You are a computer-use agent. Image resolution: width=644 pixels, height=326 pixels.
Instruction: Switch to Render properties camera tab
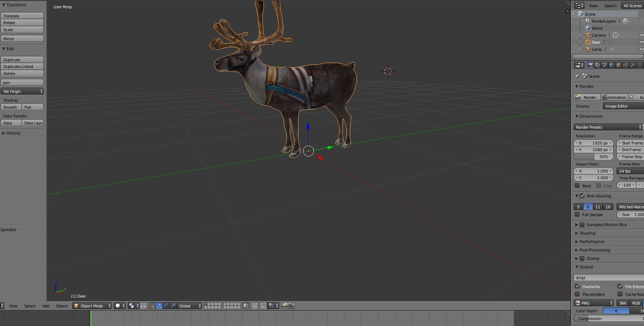591,65
